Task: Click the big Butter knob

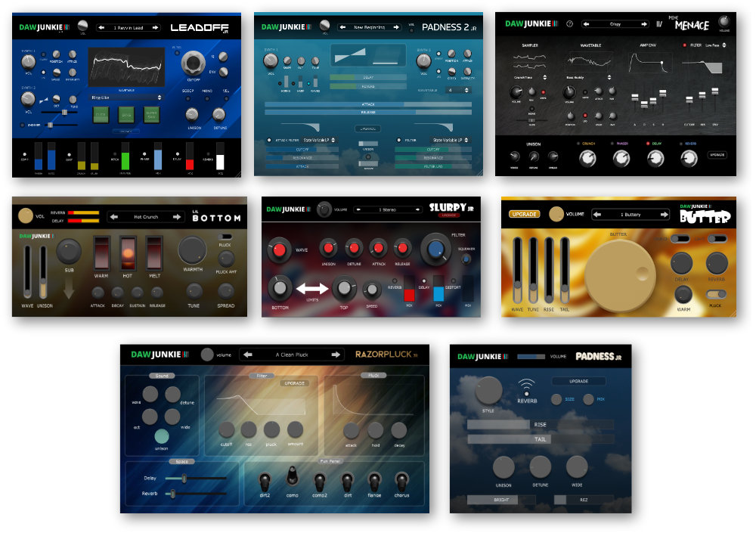Action: click(x=621, y=275)
